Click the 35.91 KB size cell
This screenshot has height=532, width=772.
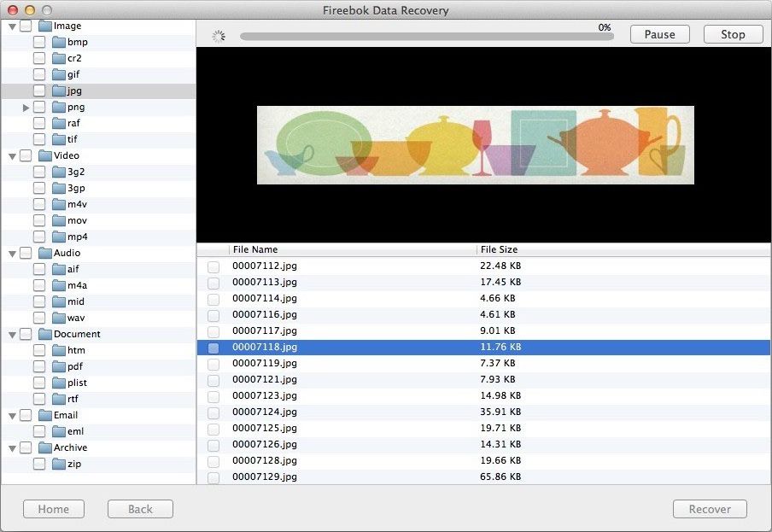[500, 412]
